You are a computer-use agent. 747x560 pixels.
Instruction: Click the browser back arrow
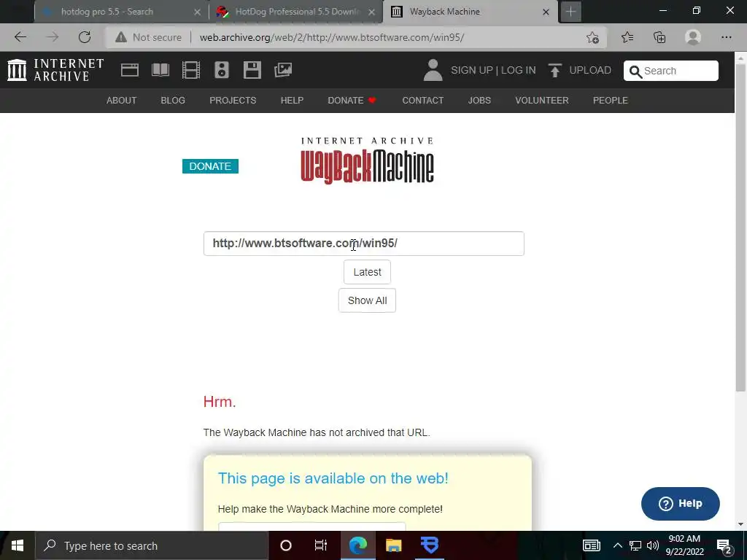20,37
